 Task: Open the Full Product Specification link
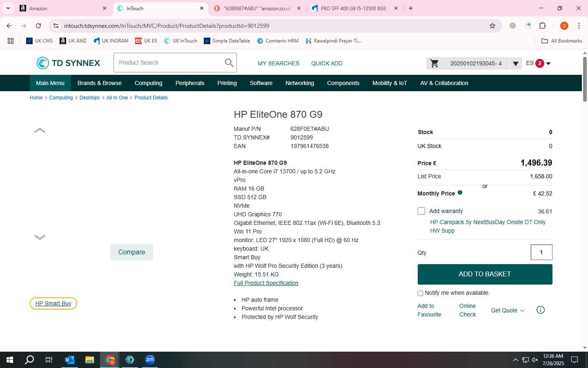pyautogui.click(x=266, y=283)
